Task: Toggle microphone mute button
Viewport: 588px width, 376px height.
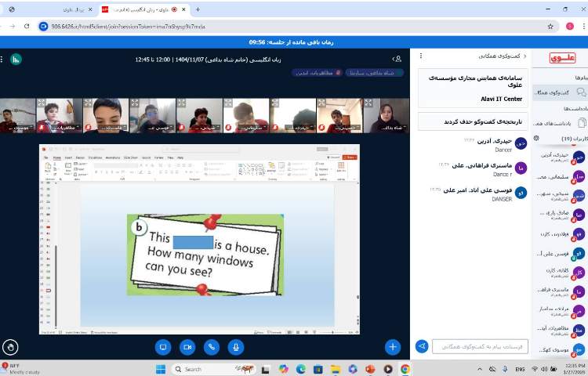Action: (x=236, y=347)
